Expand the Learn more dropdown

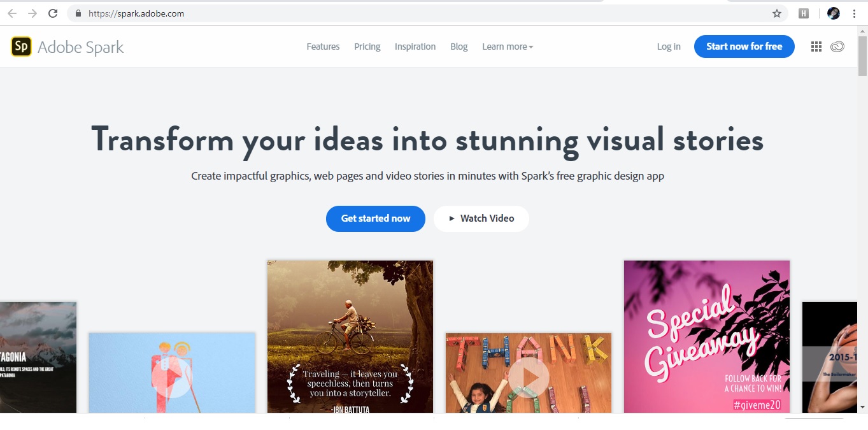coord(508,47)
